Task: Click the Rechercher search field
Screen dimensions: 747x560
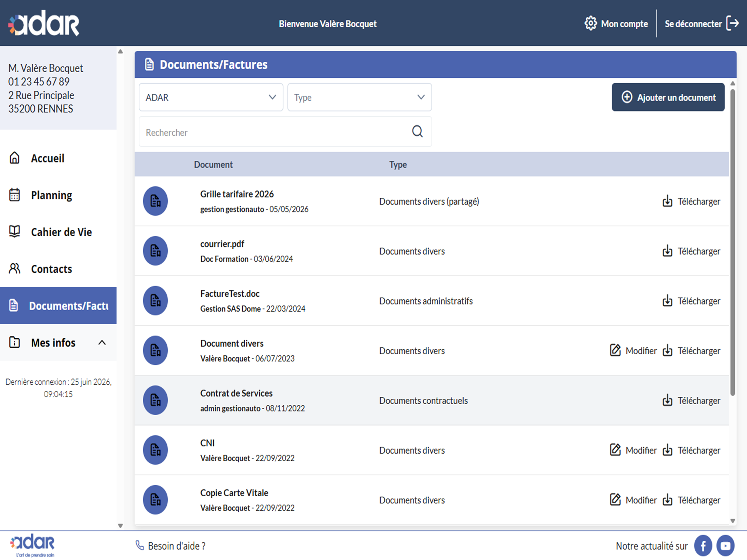Action: click(x=285, y=132)
